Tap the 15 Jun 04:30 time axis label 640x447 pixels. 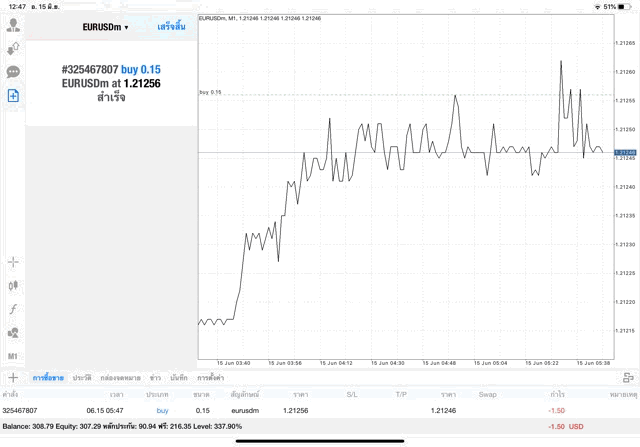(x=388, y=363)
